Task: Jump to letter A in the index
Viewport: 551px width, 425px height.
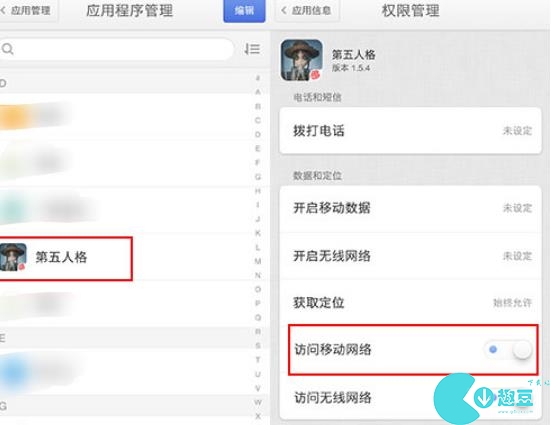Action: (x=258, y=92)
